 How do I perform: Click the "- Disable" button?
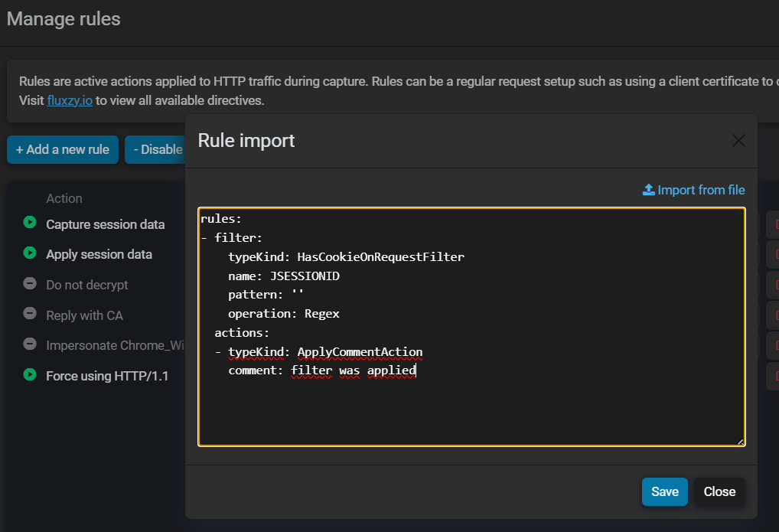pos(157,149)
